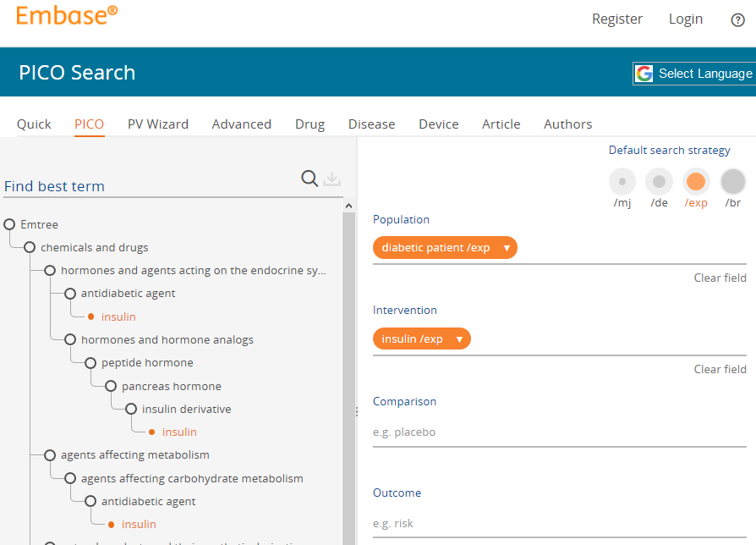Collapse antidiabetic agent node under carbohydrate metabolism
The image size is (756, 545).
[90, 501]
